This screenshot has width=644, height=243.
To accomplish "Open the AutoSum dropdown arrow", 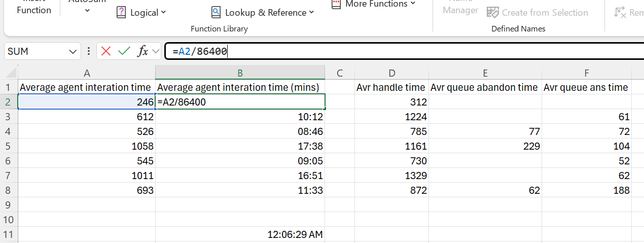I will [x=87, y=10].
